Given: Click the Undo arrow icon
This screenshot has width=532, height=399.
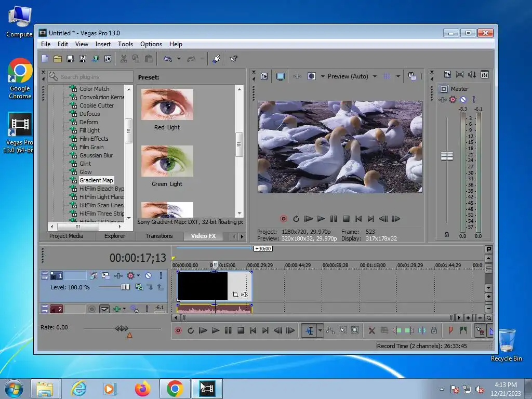Looking at the screenshot, I should (x=168, y=59).
